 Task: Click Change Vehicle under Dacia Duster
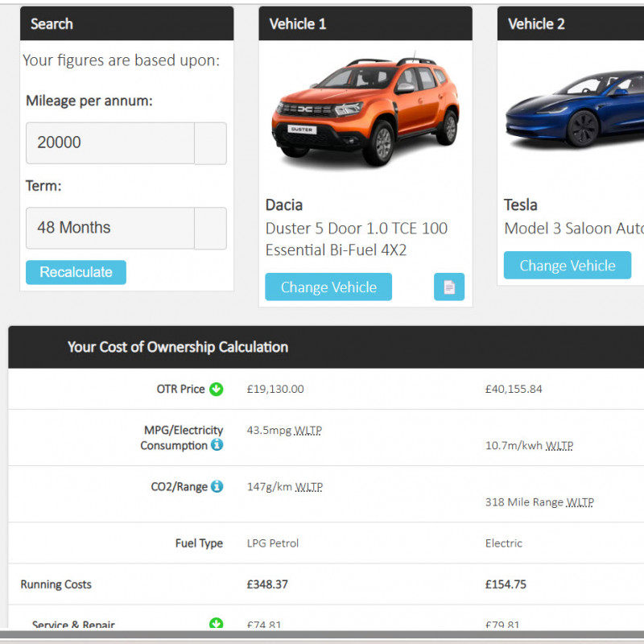[x=328, y=287]
